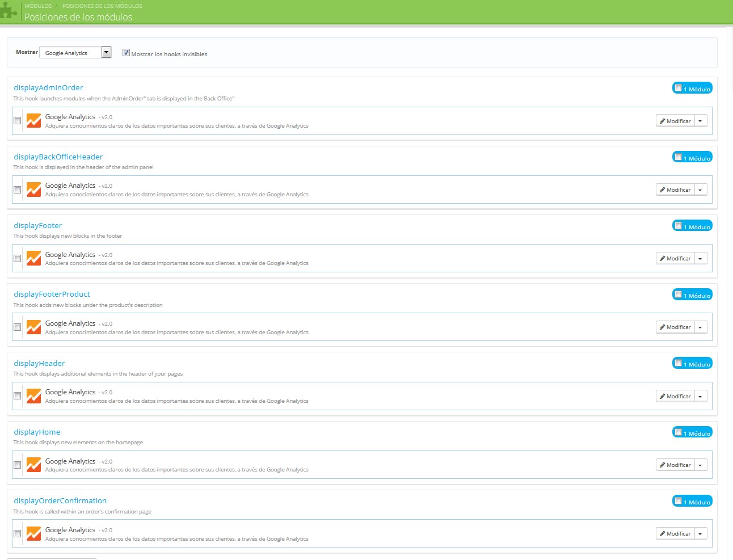Click the displayHome hook title
Image resolution: width=733 pixels, height=560 pixels.
point(37,432)
